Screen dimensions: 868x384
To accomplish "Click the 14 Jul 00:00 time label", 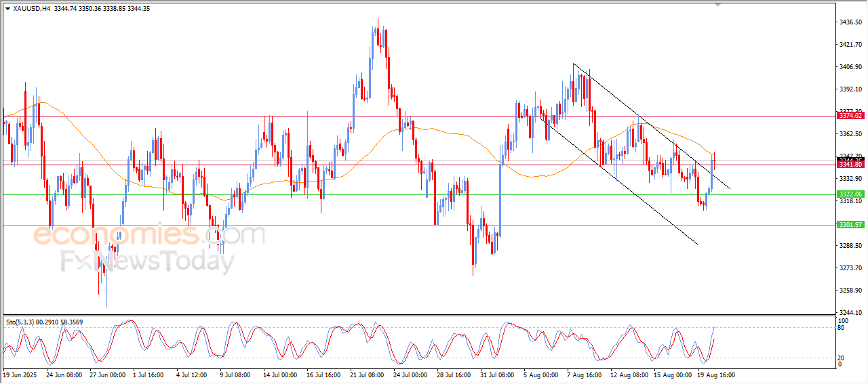I will (x=281, y=375).
